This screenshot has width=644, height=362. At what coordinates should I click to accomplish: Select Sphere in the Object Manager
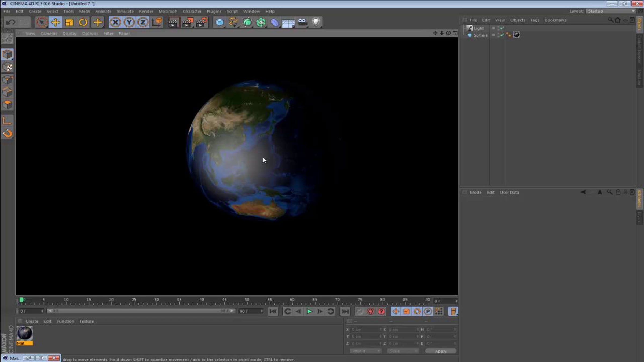click(x=481, y=35)
